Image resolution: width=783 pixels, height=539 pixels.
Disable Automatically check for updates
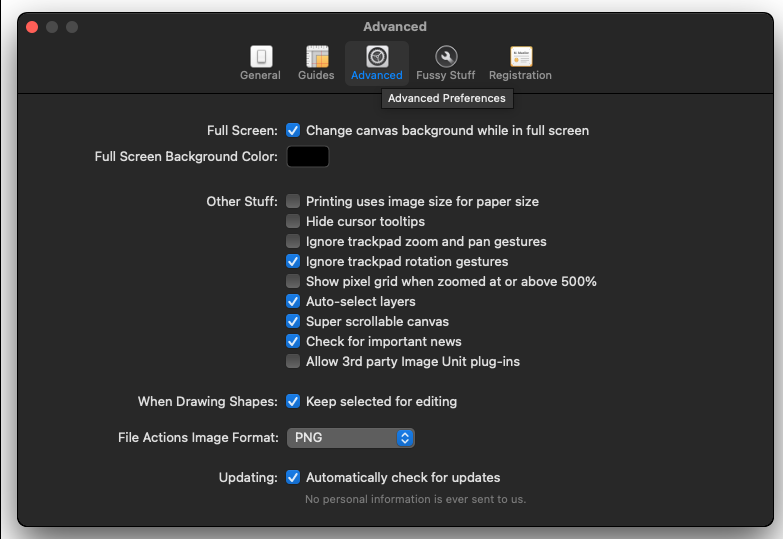pos(293,477)
